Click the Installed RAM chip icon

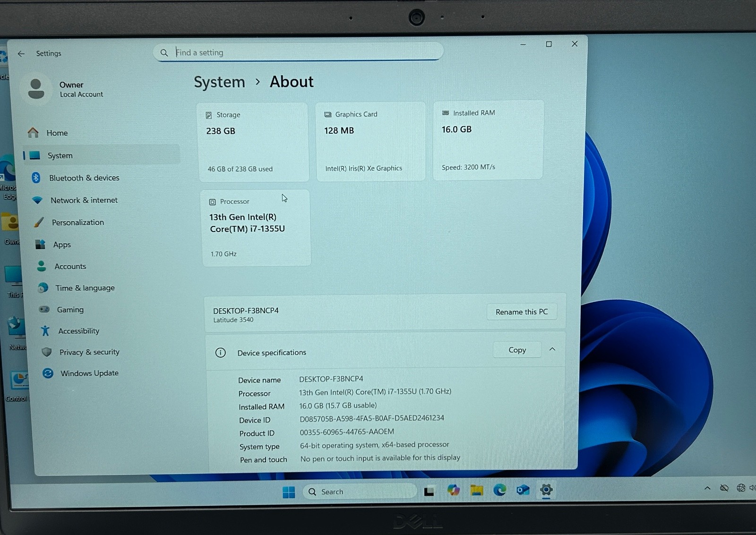click(x=445, y=113)
